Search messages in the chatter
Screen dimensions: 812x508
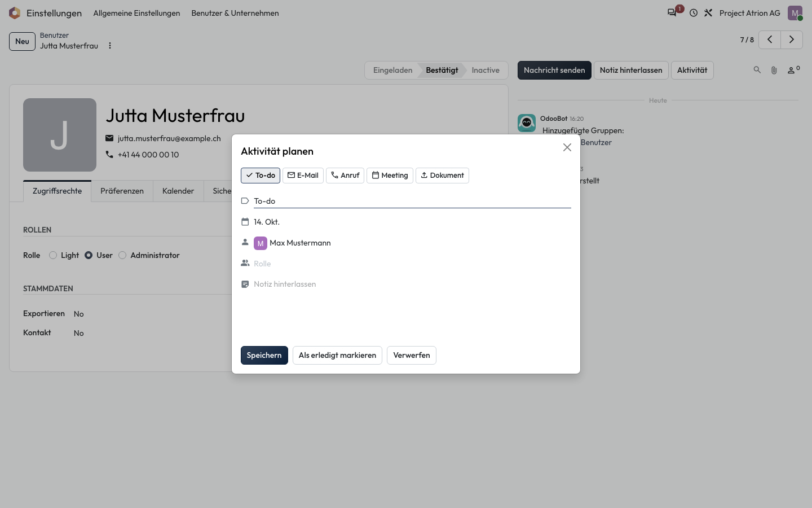tap(757, 70)
